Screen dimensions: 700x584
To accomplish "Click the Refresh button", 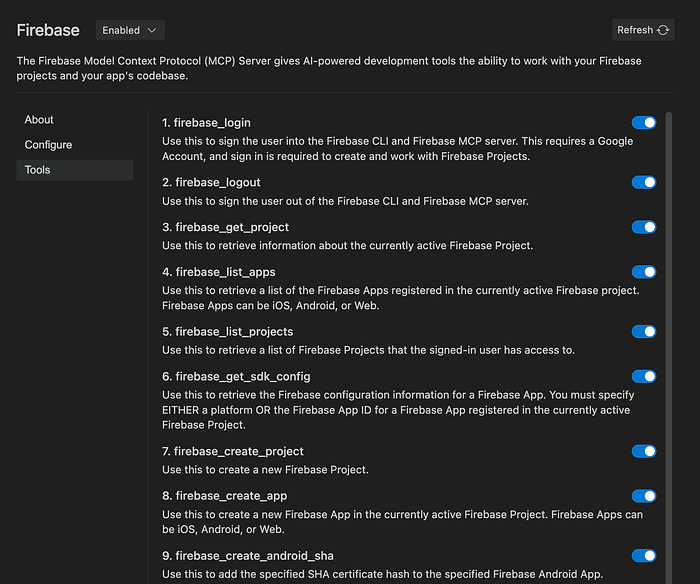I will tap(643, 30).
